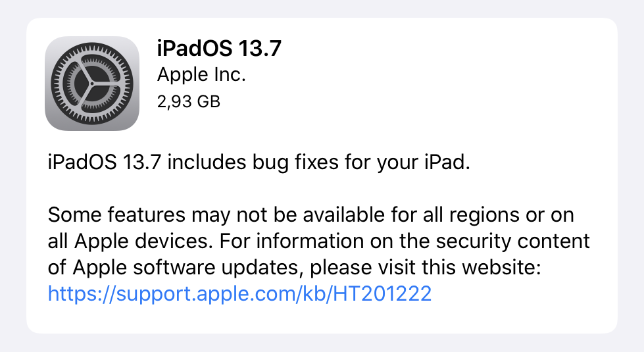Click the sentence about bug fixes
Image resolution: width=644 pixels, height=352 pixels.
tap(260, 163)
